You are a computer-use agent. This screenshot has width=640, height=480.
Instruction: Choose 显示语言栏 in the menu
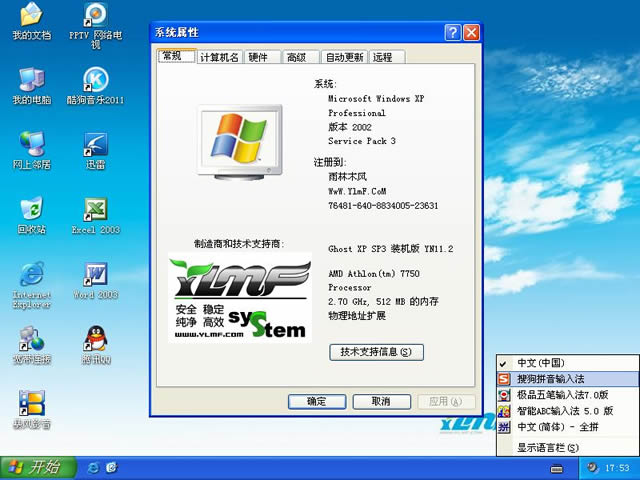click(x=567, y=447)
